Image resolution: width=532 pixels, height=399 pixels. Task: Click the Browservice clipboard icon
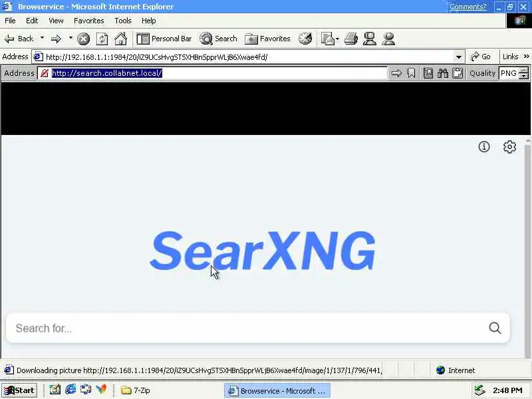[x=458, y=73]
